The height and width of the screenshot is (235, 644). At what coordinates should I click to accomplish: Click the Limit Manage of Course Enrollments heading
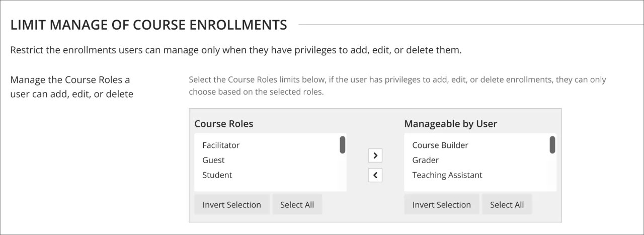pos(149,25)
